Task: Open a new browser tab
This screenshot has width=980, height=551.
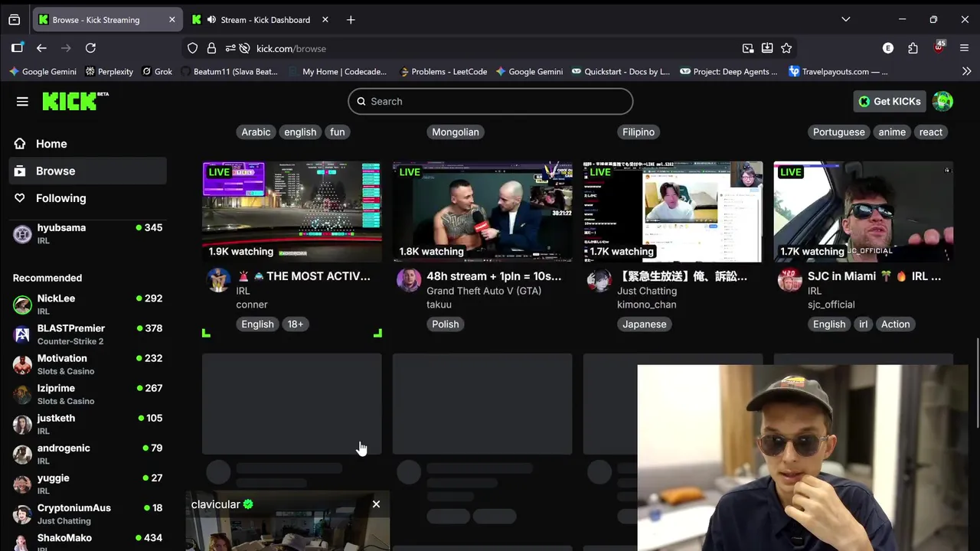Action: (351, 20)
